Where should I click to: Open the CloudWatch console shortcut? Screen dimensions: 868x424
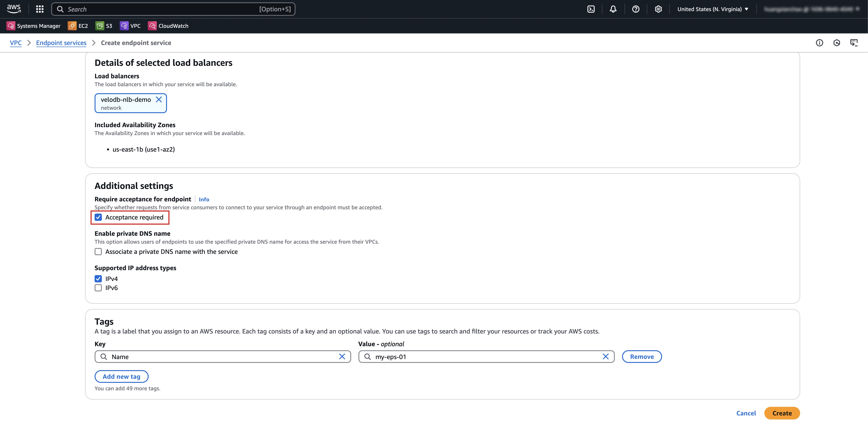tap(168, 26)
